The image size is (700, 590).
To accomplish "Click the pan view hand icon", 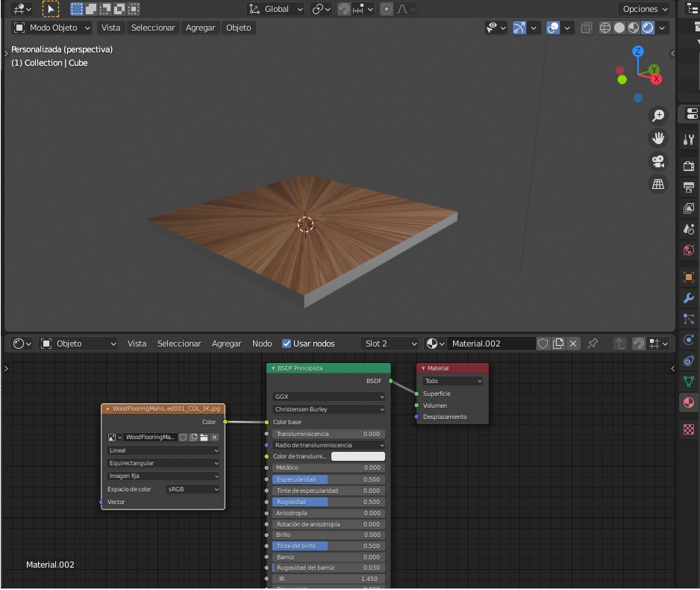I will click(x=658, y=138).
